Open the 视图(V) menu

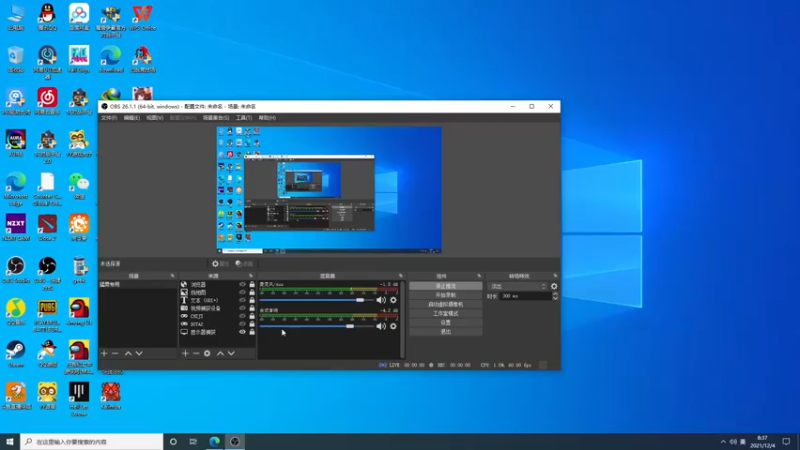tap(155, 118)
